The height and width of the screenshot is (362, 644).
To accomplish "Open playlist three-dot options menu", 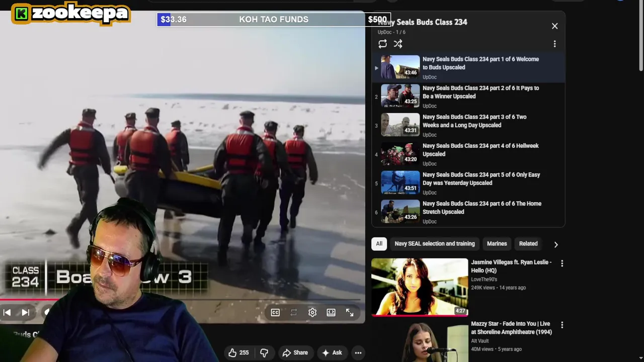I will click(x=554, y=44).
